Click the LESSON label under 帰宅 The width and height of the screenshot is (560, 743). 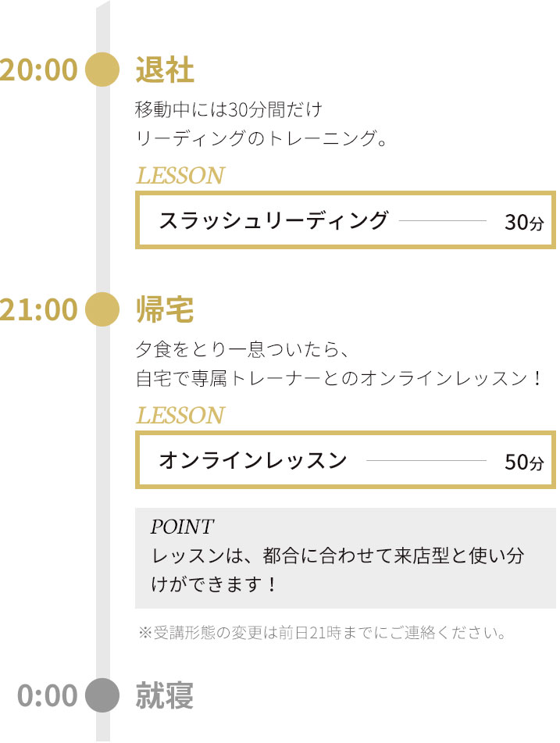click(x=180, y=415)
